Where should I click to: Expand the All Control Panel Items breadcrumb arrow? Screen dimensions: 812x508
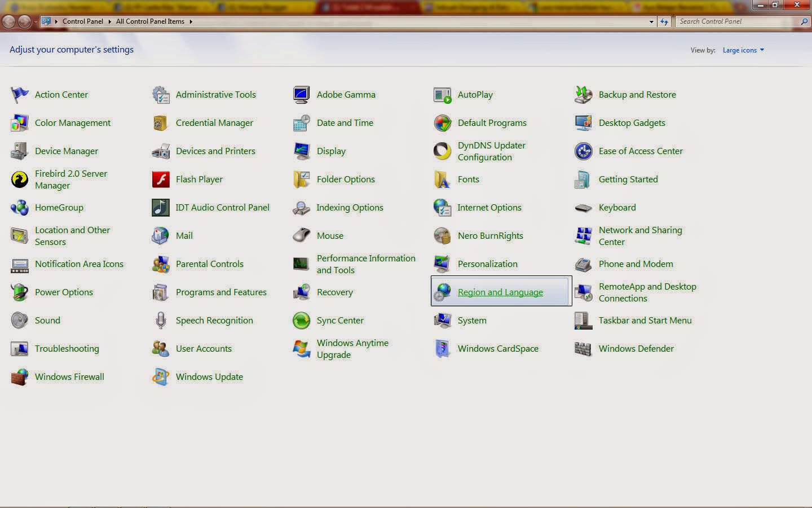(191, 21)
